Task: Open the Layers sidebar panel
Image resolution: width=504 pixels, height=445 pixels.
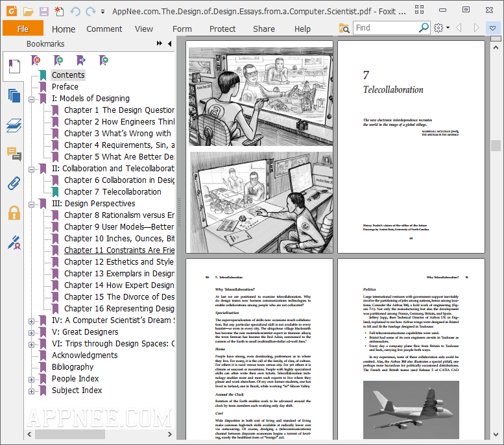Action: click(14, 125)
